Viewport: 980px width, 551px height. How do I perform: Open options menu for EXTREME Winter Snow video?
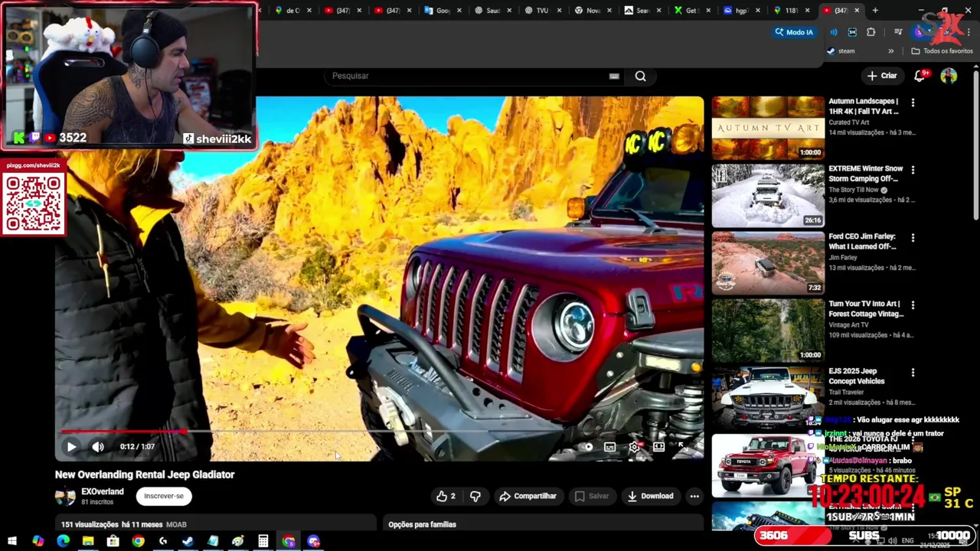coord(913,170)
